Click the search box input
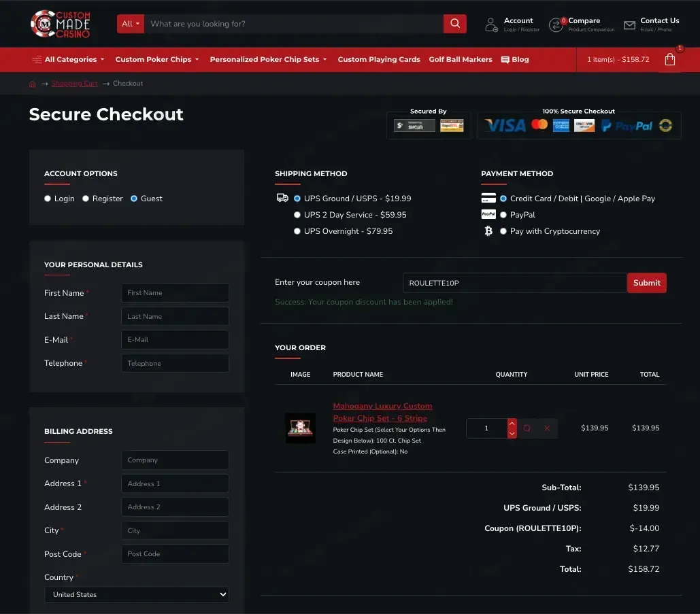The height and width of the screenshot is (614, 700). pos(294,24)
